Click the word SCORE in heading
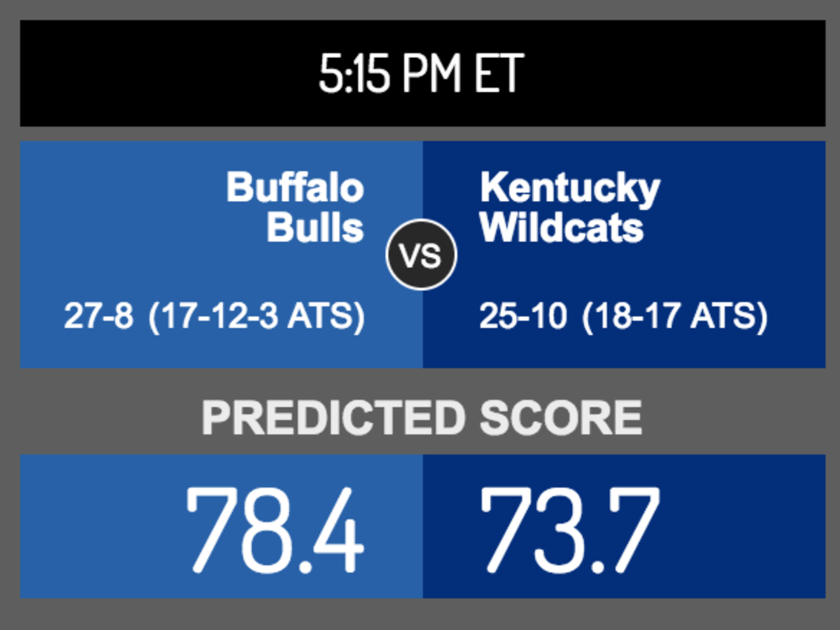Screen dimensions: 840x630 (561, 418)
